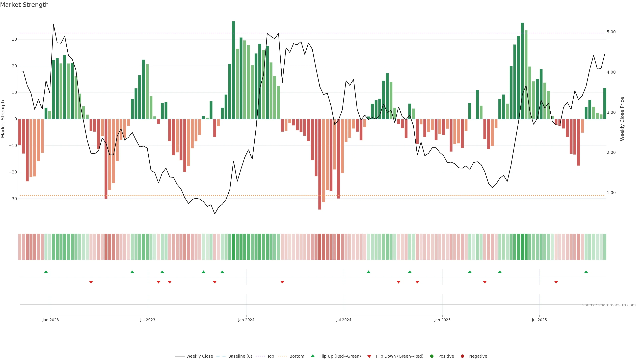Click the Flip Down red triangle legend icon
This screenshot has height=362, width=644.
pos(369,356)
